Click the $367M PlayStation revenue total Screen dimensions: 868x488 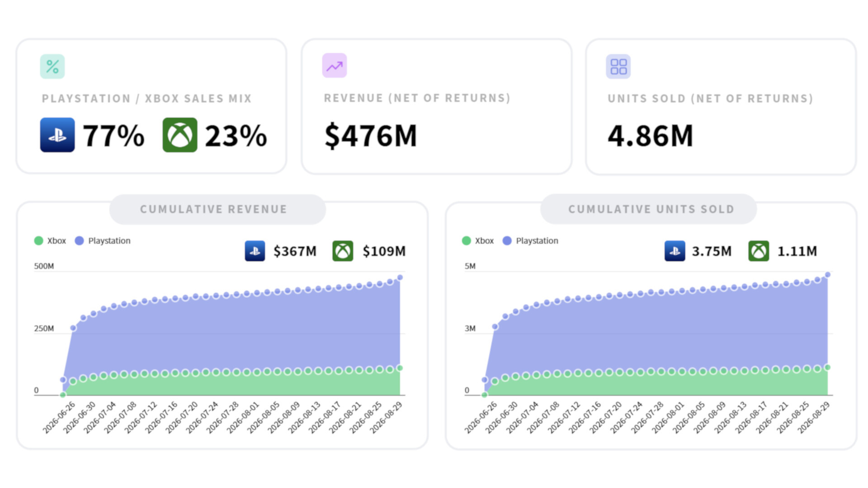coord(295,251)
